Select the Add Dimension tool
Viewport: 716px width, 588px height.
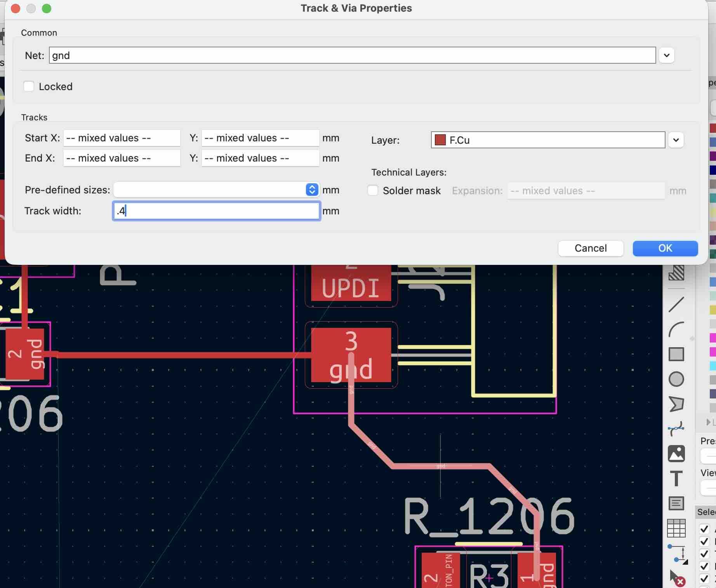point(677,554)
